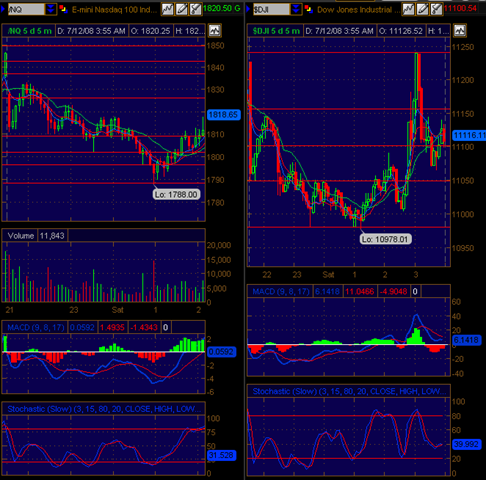Image resolution: width=486 pixels, height=480 pixels.
Task: Select the /NQ 5 d 5 m timeframe label
Action: [x=30, y=31]
